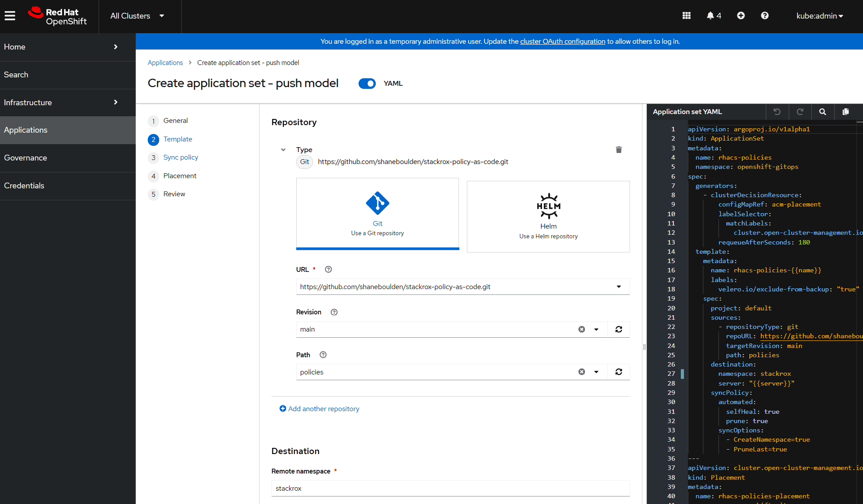This screenshot has width=863, height=504.
Task: Copy the Application set YAML to clipboard
Action: 846,112
